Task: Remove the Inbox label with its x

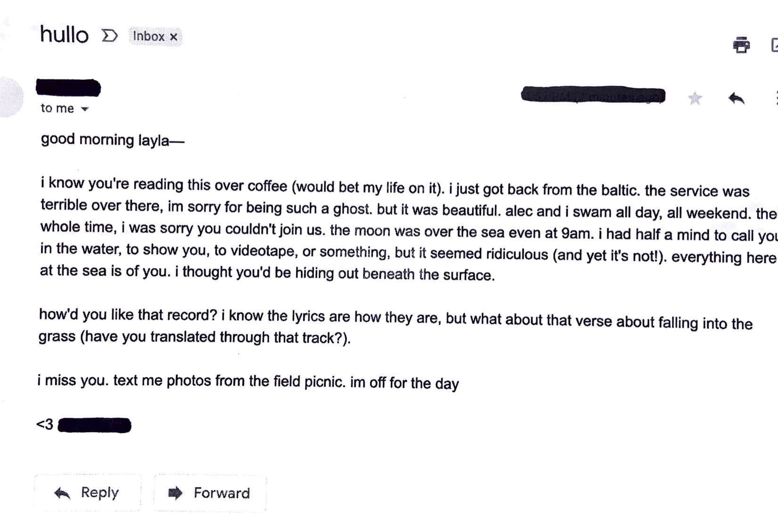Action: tap(174, 37)
